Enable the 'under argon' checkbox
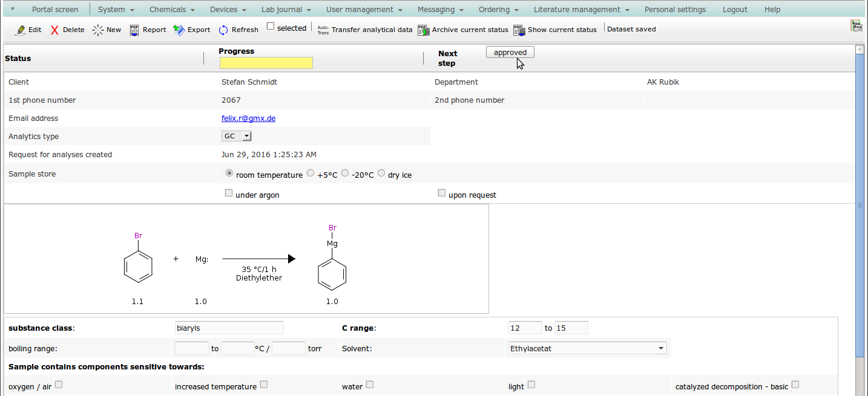868x396 pixels. point(229,193)
